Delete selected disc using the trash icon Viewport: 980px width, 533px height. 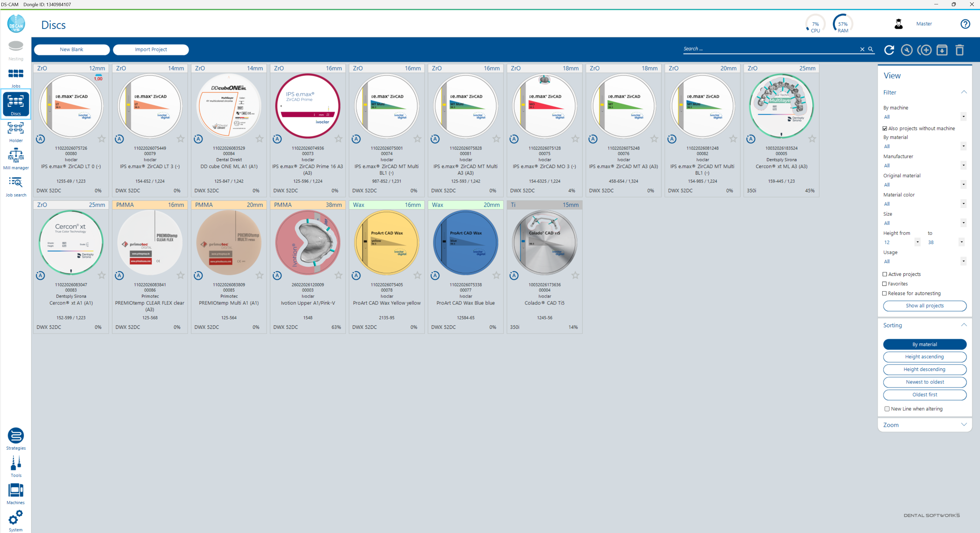[960, 50]
